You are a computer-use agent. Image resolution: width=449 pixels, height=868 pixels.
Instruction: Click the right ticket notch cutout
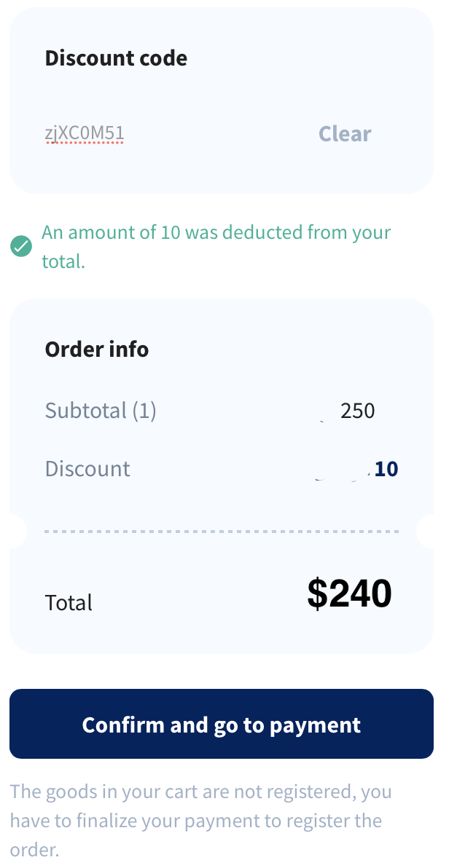427,532
